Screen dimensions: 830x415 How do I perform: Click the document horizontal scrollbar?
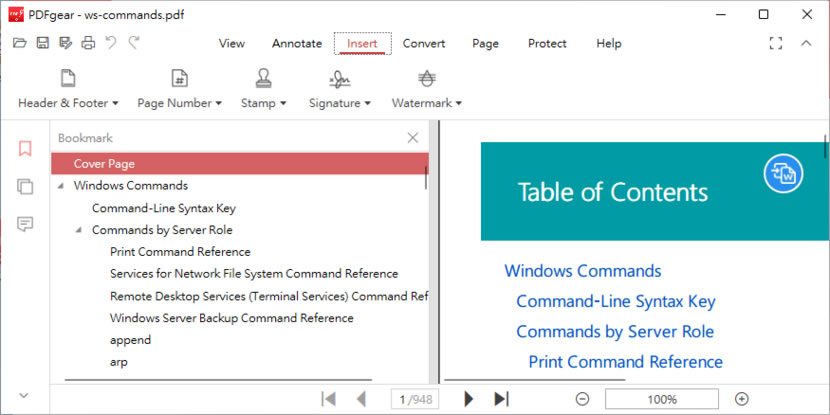[535, 380]
